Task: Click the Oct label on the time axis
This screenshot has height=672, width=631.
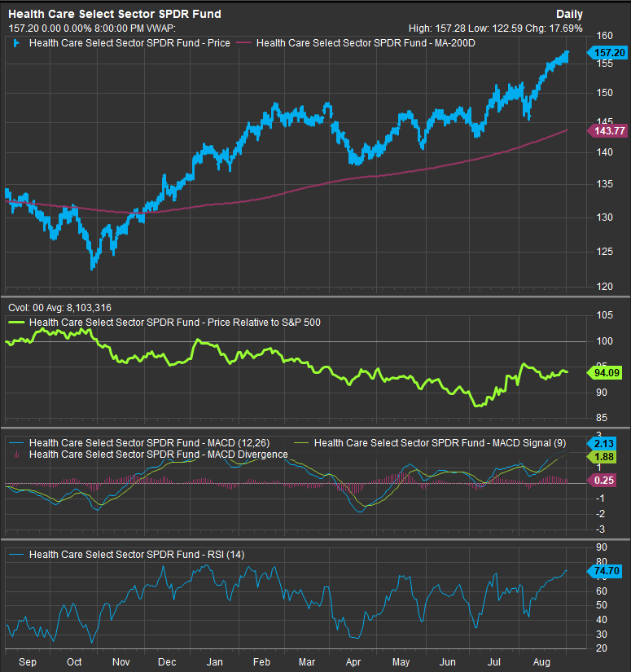Action: click(74, 662)
